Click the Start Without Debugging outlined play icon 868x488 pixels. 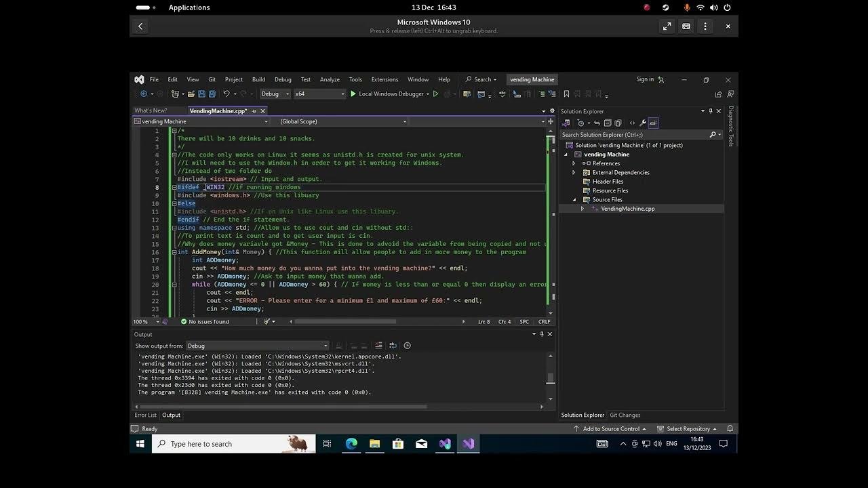435,94
